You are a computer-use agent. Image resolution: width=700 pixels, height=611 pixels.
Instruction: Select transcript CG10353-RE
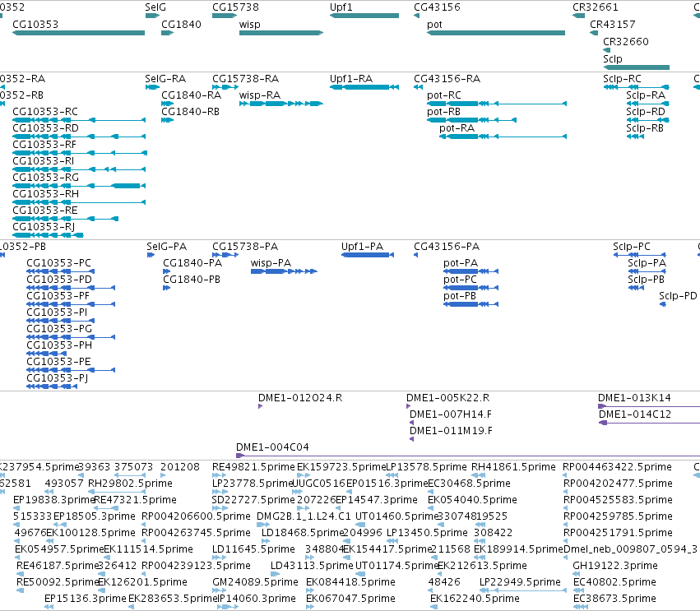pos(65,219)
